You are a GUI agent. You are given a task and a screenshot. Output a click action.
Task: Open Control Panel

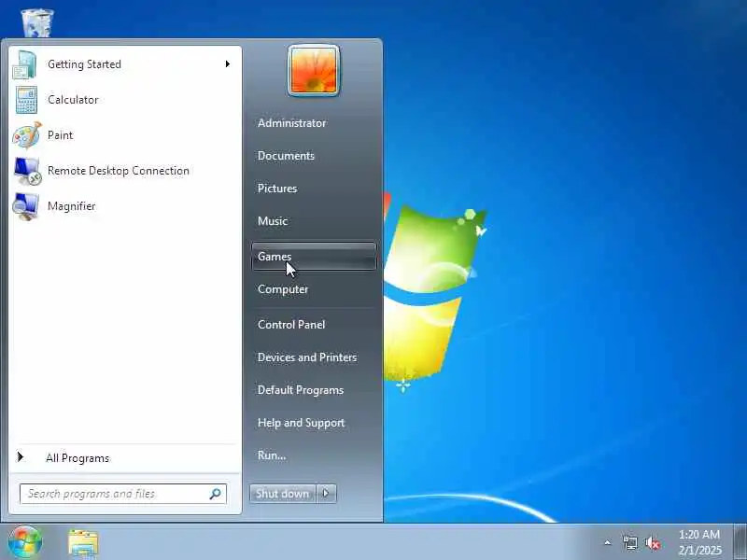[291, 324]
